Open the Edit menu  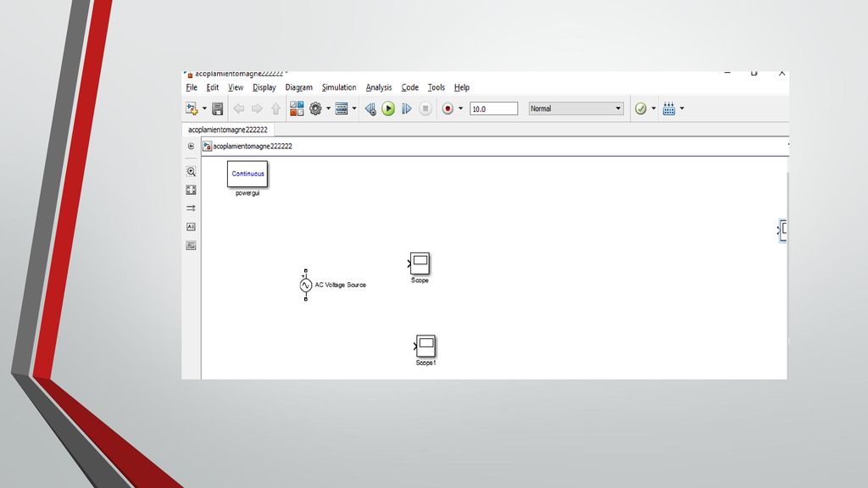(213, 87)
